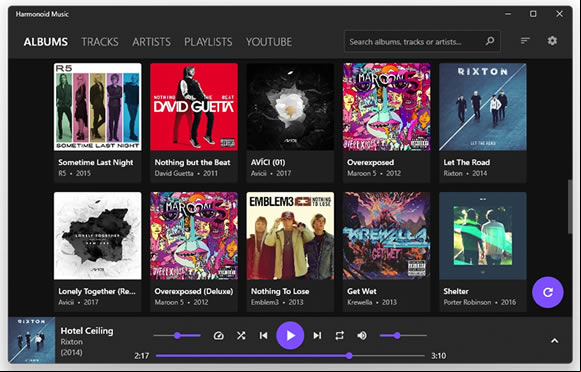The height and width of the screenshot is (372, 581).
Task: Open the Artists tab
Action: pyautogui.click(x=152, y=42)
